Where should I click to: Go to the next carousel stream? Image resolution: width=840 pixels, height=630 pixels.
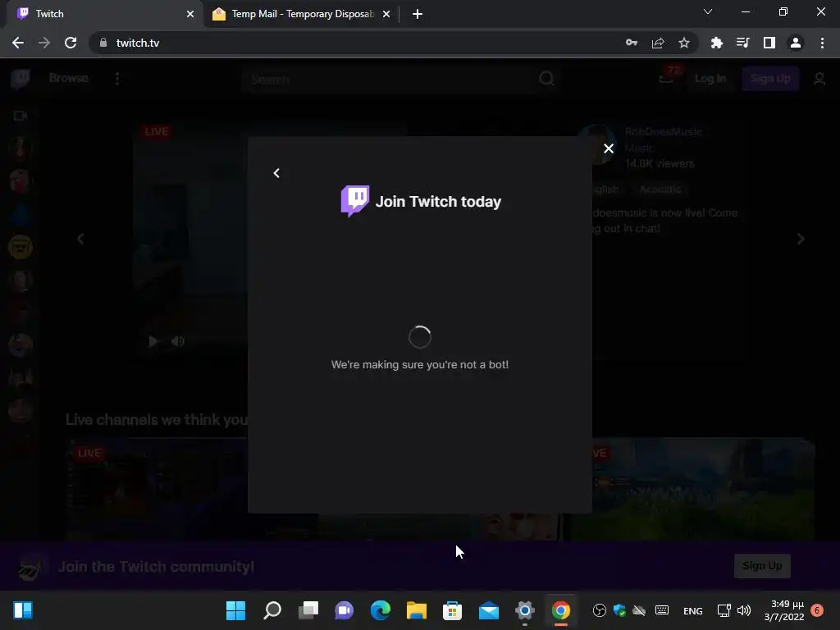click(x=801, y=239)
